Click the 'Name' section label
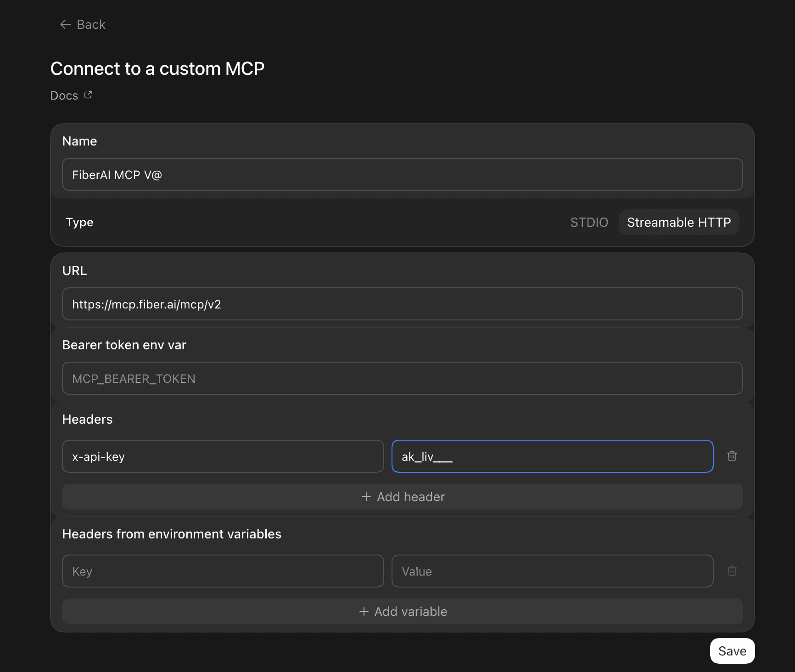 (79, 141)
